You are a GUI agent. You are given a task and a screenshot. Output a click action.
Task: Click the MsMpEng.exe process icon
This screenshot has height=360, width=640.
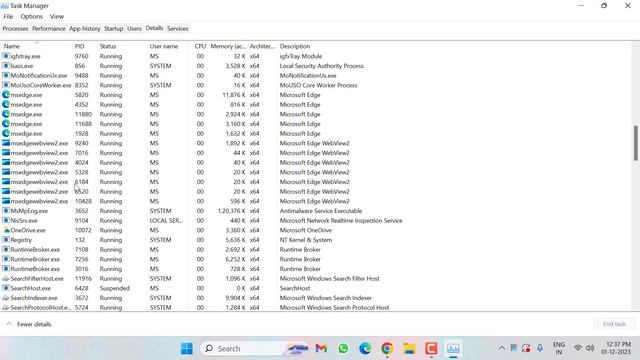(6, 211)
